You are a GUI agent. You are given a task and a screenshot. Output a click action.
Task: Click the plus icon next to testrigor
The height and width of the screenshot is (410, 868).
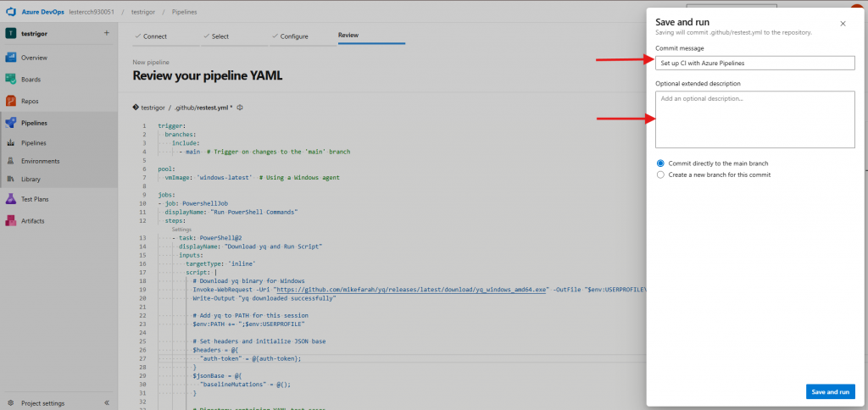pos(106,33)
